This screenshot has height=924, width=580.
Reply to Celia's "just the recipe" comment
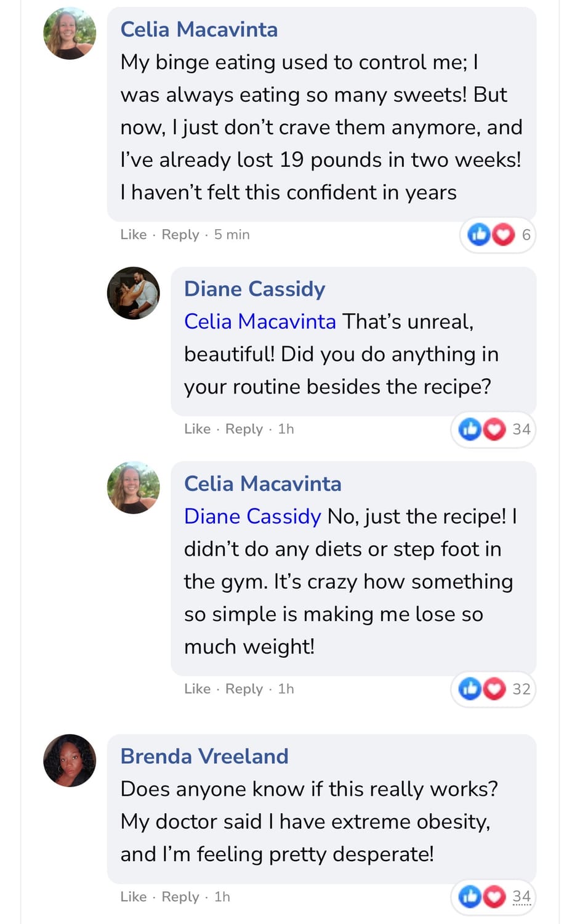[244, 689]
